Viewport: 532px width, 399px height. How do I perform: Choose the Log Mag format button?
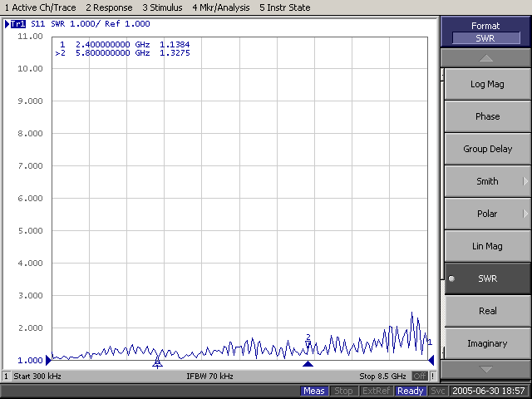pyautogui.click(x=488, y=84)
